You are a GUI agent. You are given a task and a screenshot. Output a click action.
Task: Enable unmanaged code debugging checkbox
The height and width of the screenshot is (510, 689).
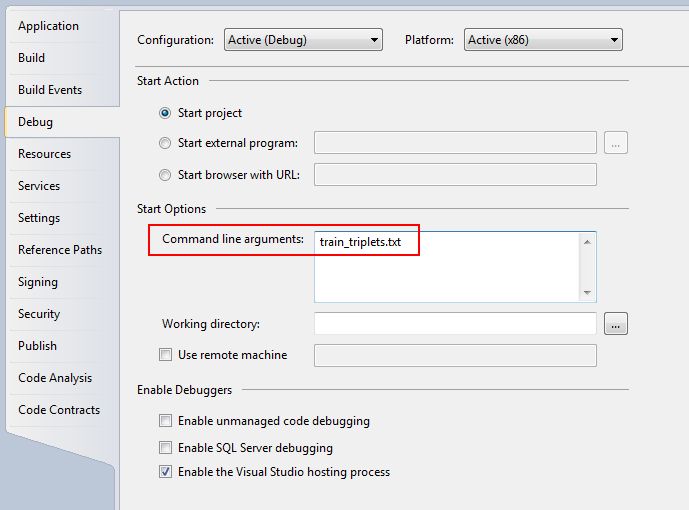pyautogui.click(x=165, y=421)
